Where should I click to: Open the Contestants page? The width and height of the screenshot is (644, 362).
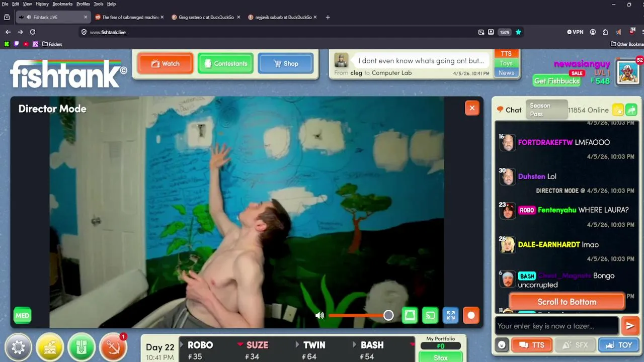pyautogui.click(x=225, y=63)
